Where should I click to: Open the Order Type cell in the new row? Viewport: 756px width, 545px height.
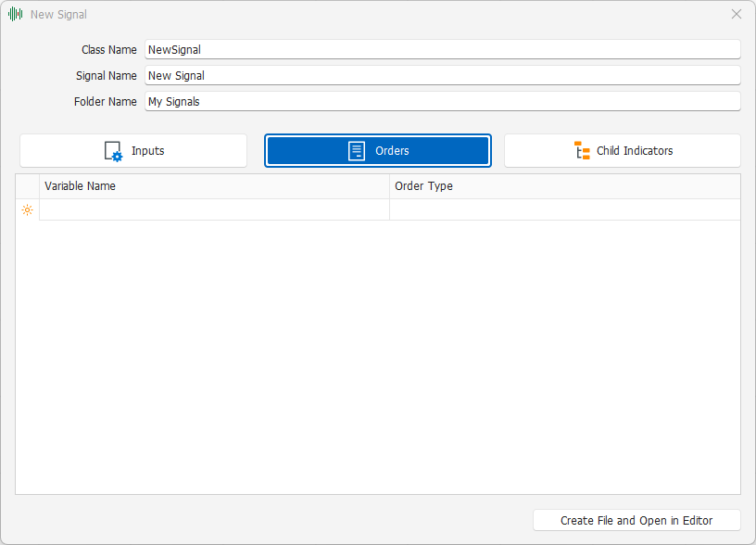565,209
